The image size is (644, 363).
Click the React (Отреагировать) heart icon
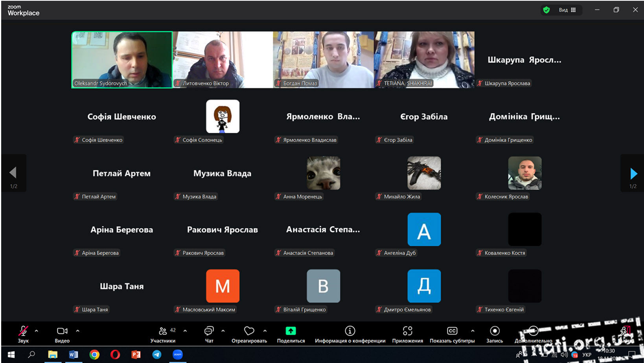click(249, 331)
